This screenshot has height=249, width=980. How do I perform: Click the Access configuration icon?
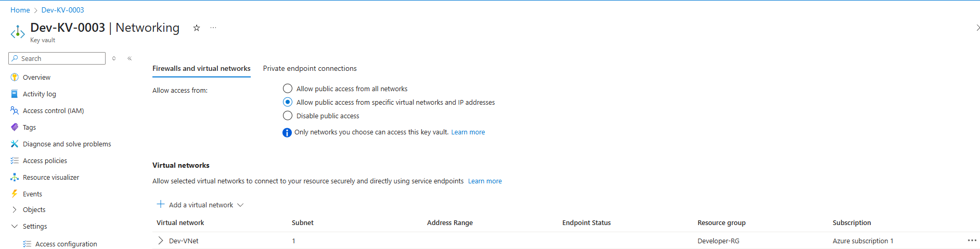[x=27, y=244]
